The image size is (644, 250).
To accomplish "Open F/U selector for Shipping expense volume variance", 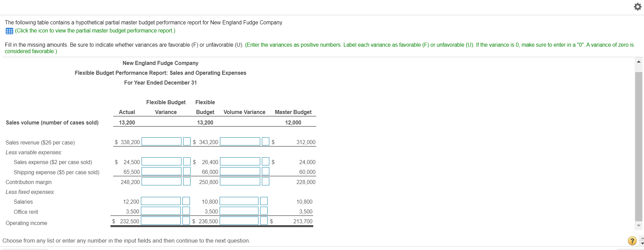I will point(266,171).
